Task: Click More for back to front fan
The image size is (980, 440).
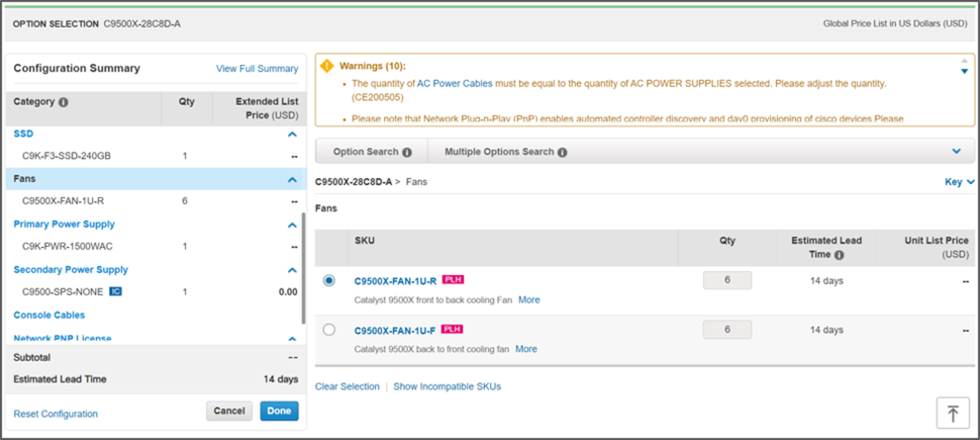Action: click(x=526, y=349)
